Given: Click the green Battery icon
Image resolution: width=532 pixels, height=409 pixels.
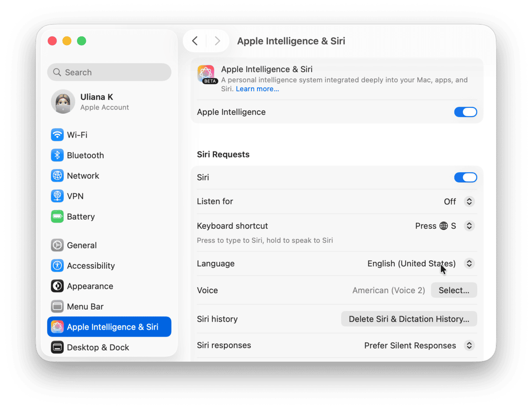Looking at the screenshot, I should (57, 217).
